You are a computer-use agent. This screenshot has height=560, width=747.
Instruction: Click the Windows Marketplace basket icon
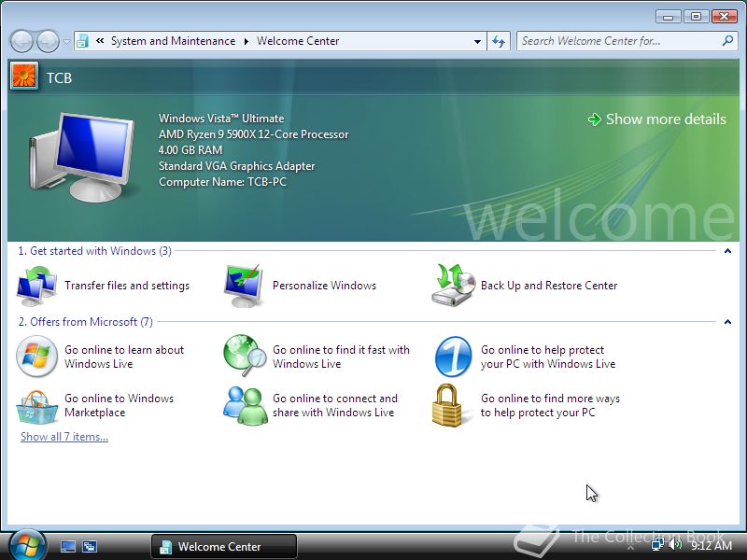point(36,406)
